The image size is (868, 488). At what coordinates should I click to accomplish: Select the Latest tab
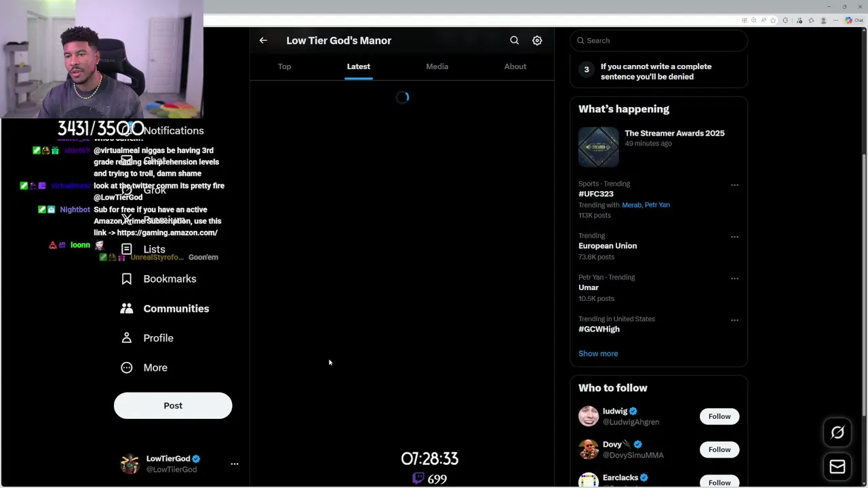click(x=359, y=66)
